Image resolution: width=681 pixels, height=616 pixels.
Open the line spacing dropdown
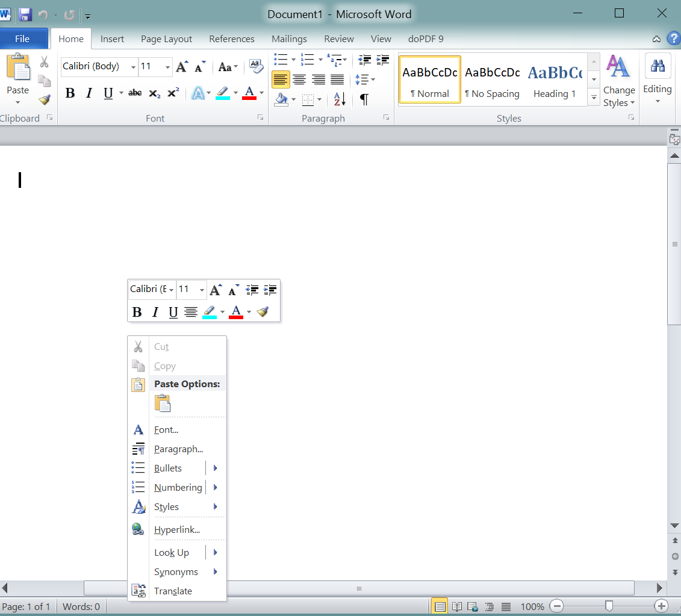365,79
